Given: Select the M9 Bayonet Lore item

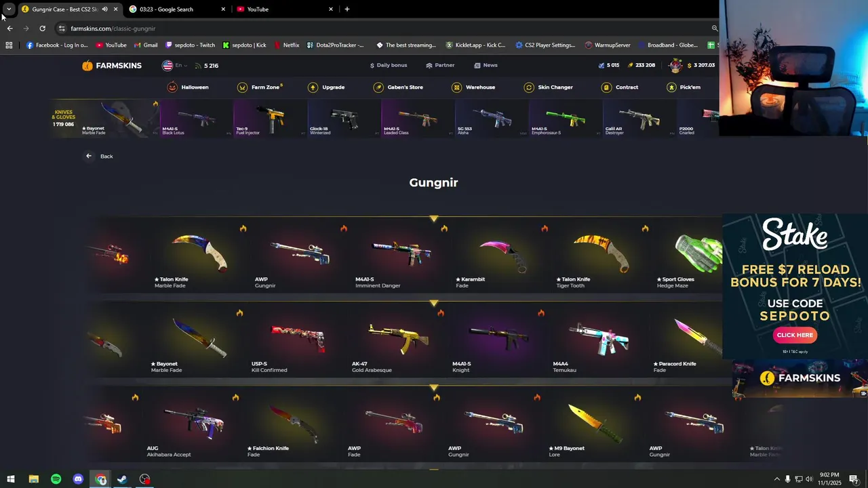Looking at the screenshot, I should tap(594, 426).
